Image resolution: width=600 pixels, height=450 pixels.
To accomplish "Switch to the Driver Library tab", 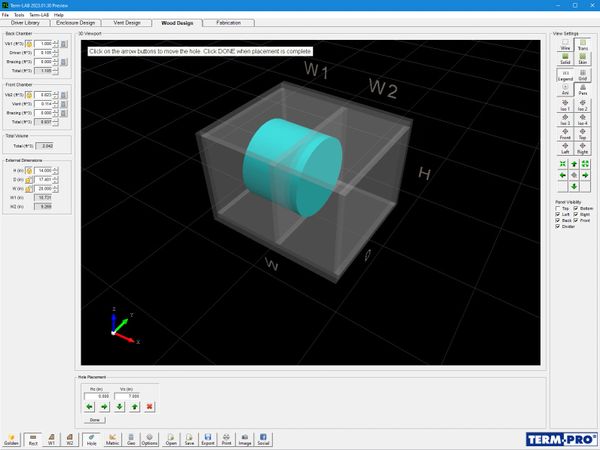I will [x=25, y=23].
